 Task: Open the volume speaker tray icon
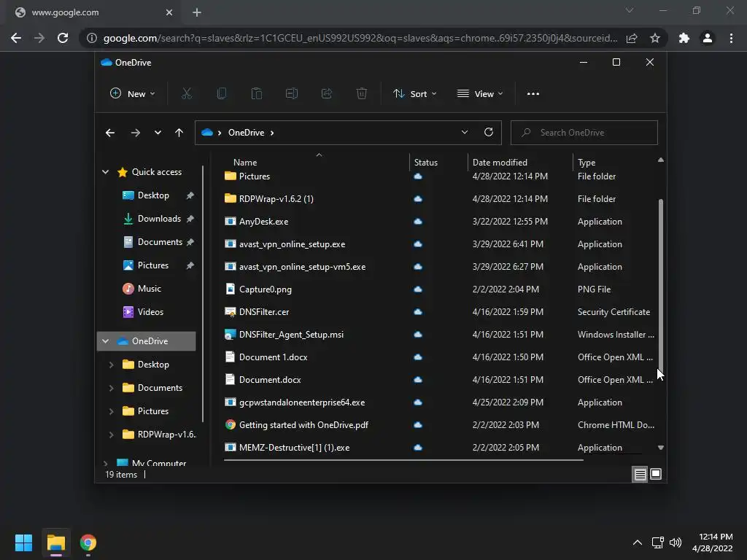[x=676, y=542]
